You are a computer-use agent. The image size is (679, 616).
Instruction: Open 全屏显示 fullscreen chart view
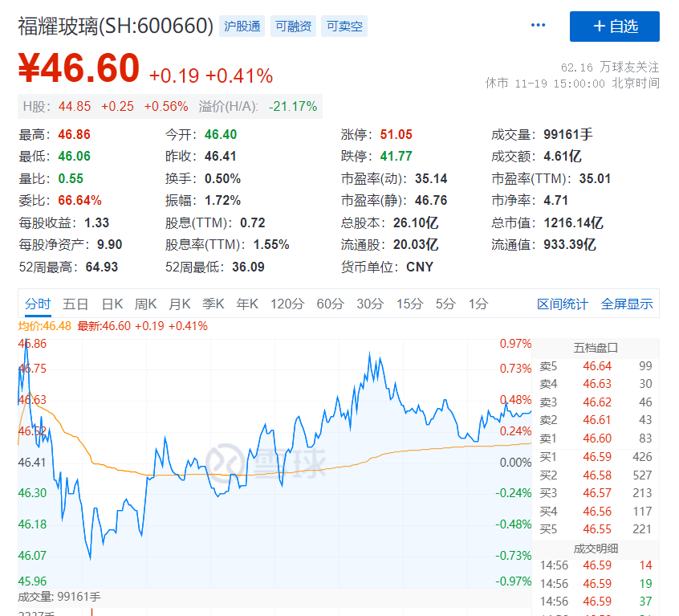(627, 304)
